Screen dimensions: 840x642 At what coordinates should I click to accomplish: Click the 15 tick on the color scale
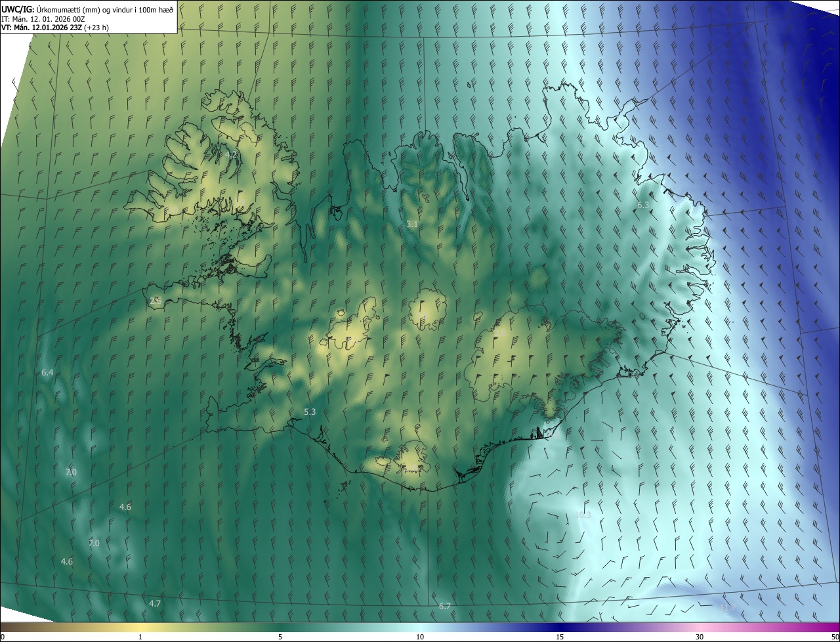(560, 637)
